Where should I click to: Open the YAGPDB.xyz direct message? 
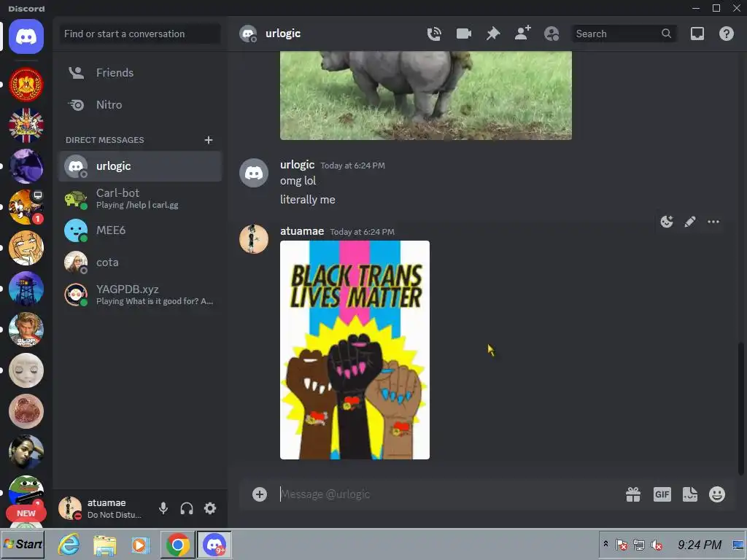(140, 295)
